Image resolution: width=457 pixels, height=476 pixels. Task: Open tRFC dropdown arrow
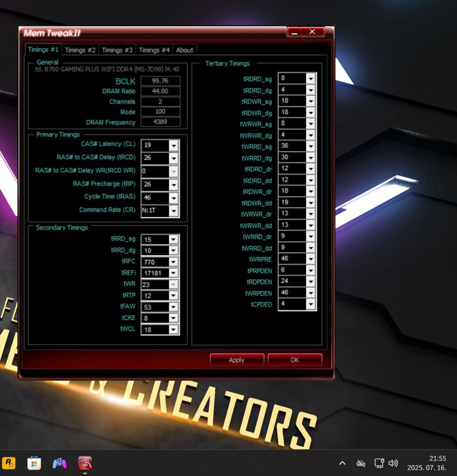(173, 262)
